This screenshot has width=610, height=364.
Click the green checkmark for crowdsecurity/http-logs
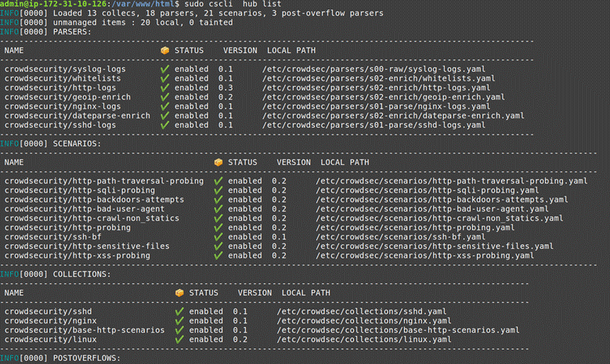tap(165, 88)
